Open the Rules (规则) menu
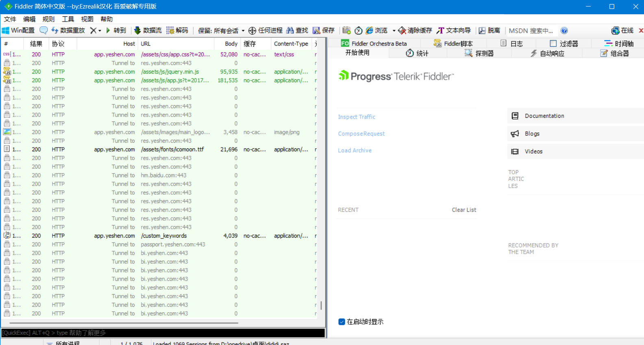Screen dimensions: 644x345 pyautogui.click(x=48, y=19)
